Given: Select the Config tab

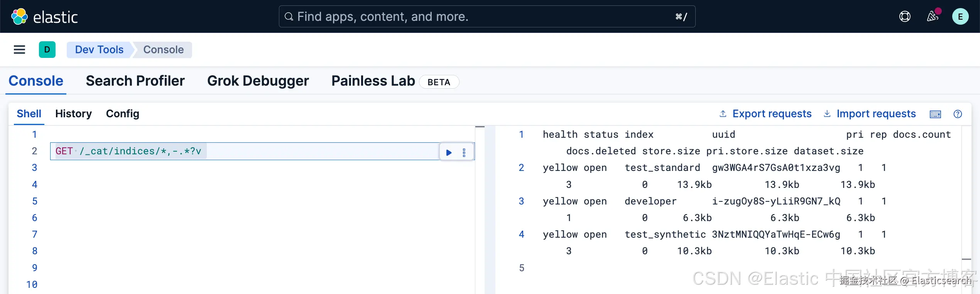Looking at the screenshot, I should (122, 114).
